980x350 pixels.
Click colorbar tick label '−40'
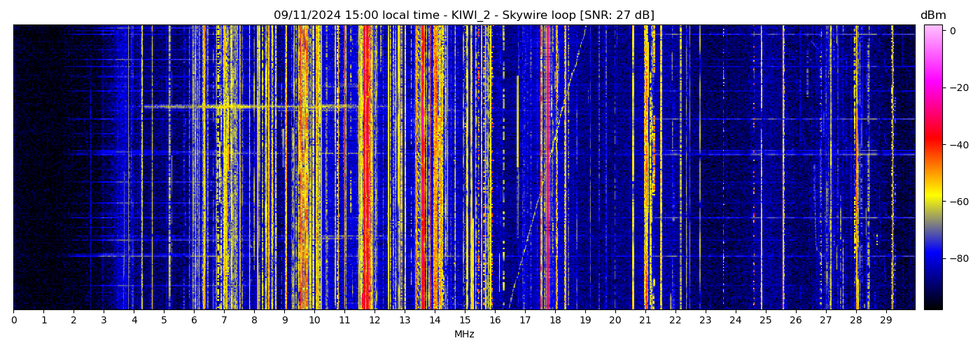958,144
